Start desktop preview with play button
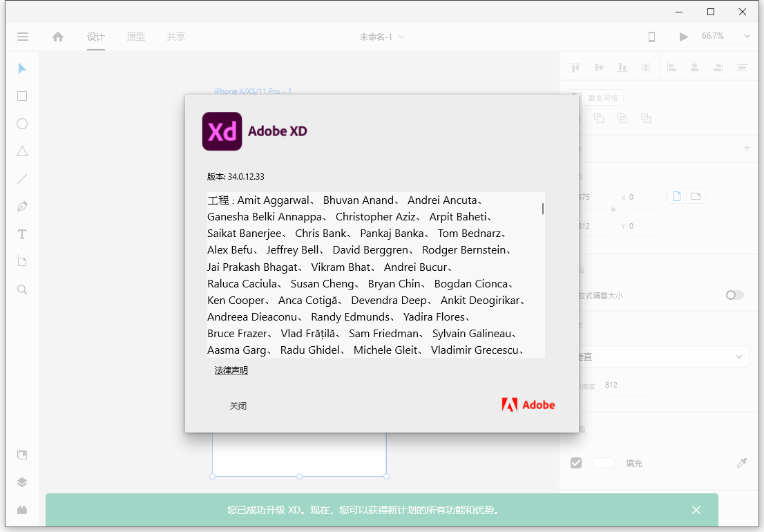Viewport: 764px width, 532px height. [x=684, y=37]
